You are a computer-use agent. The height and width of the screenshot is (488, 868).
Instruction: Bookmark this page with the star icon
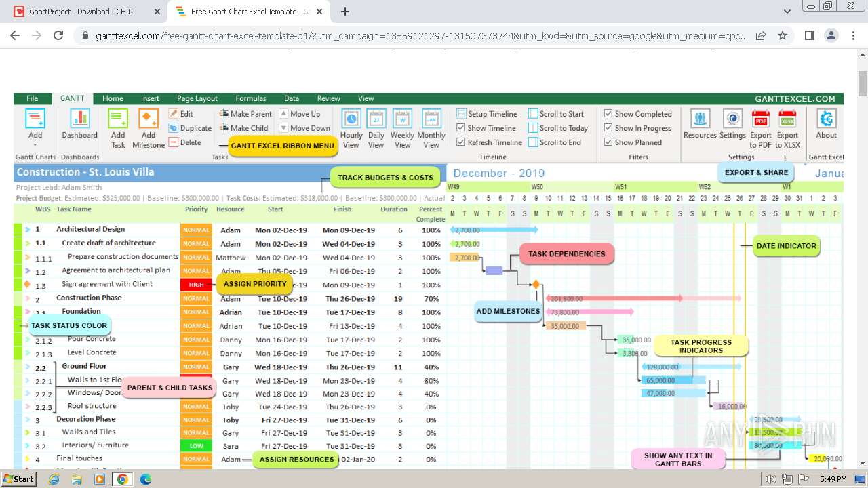[783, 35]
